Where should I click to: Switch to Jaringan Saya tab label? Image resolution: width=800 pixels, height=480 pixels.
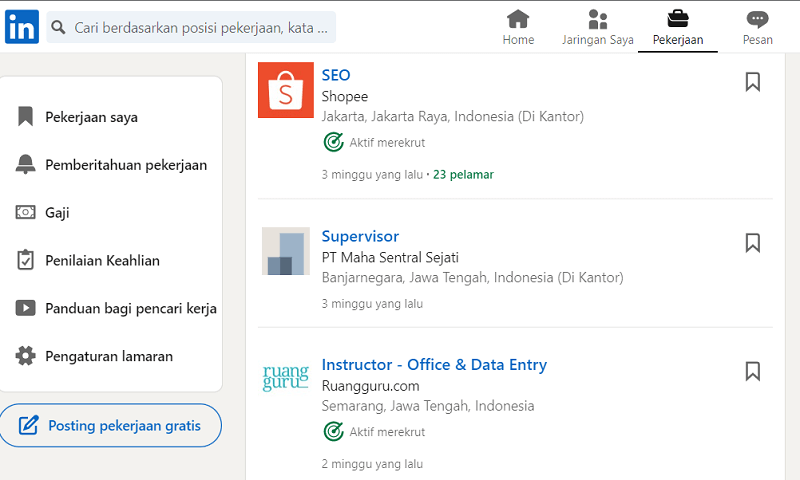click(x=598, y=40)
